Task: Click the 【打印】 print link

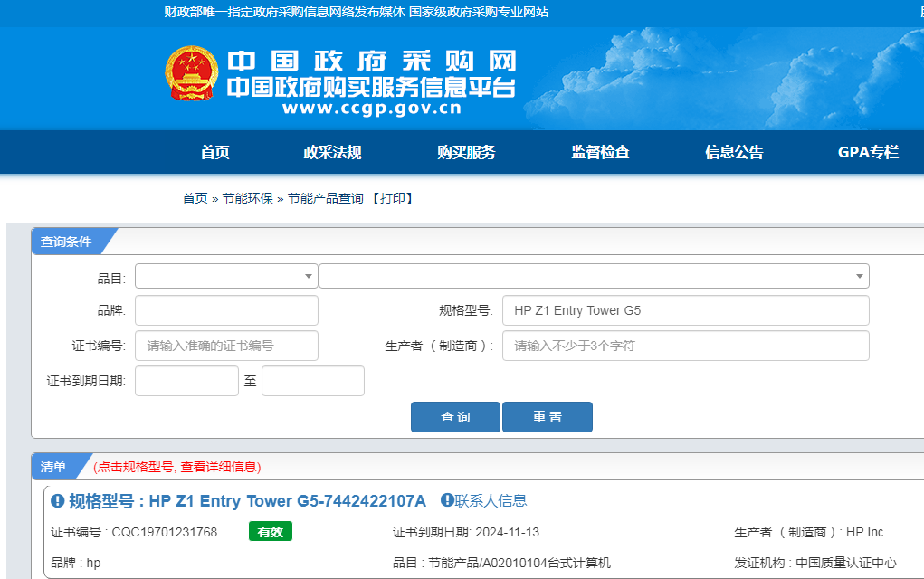Action: tap(393, 198)
